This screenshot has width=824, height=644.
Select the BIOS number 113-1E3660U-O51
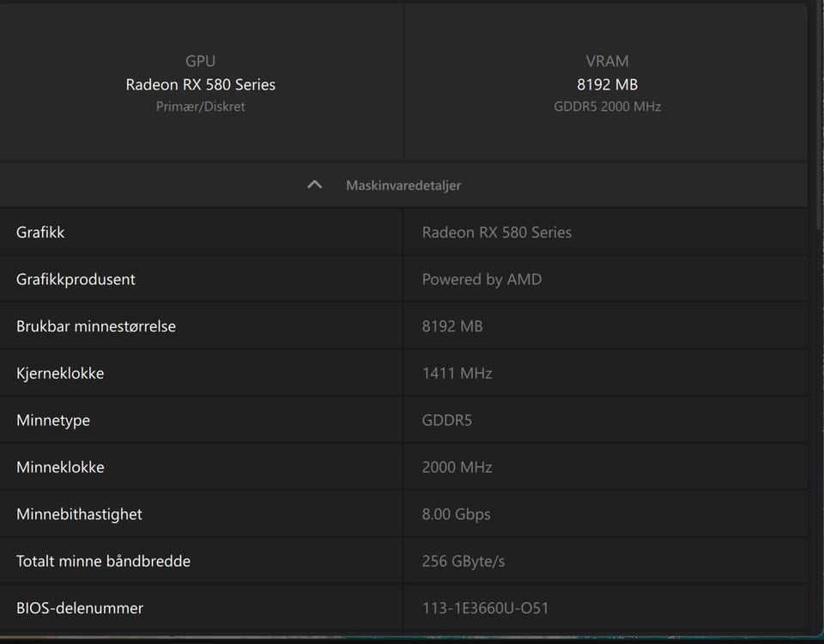coord(485,608)
